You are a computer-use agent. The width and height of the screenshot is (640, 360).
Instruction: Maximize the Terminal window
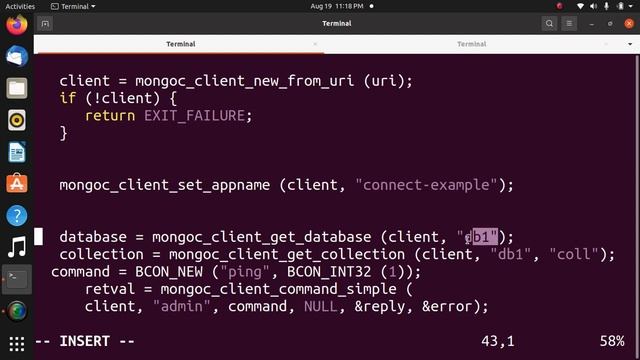pyautogui.click(x=610, y=24)
